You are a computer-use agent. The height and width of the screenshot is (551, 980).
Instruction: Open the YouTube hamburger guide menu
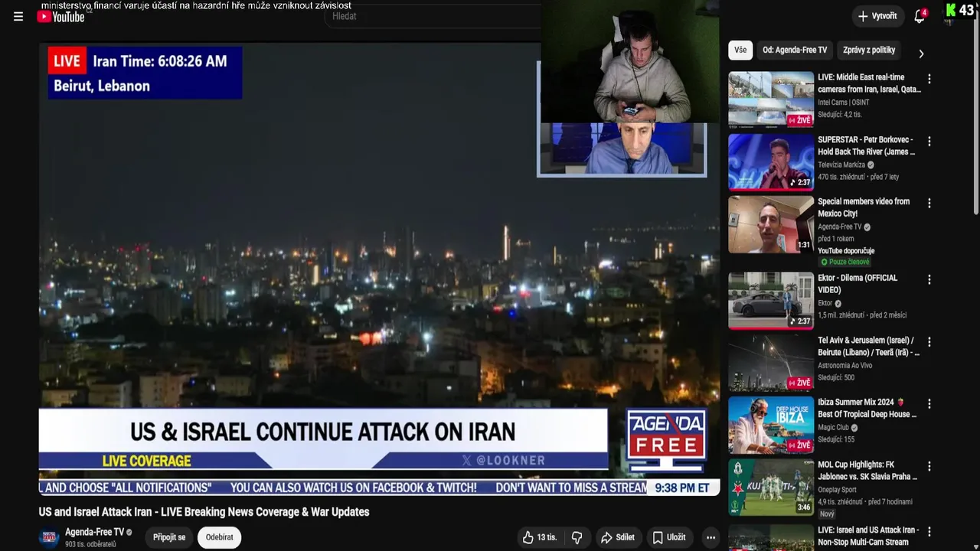pos(18,16)
